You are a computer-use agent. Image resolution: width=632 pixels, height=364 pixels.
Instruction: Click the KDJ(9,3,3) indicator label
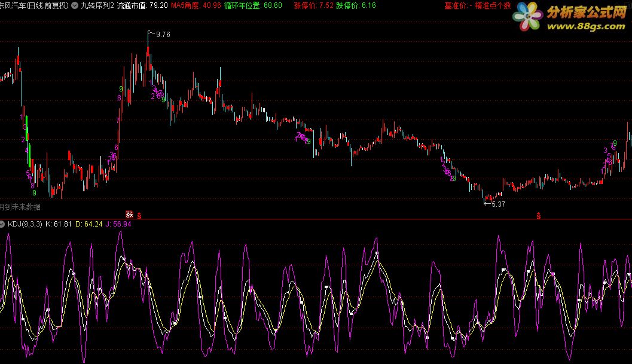coord(25,224)
